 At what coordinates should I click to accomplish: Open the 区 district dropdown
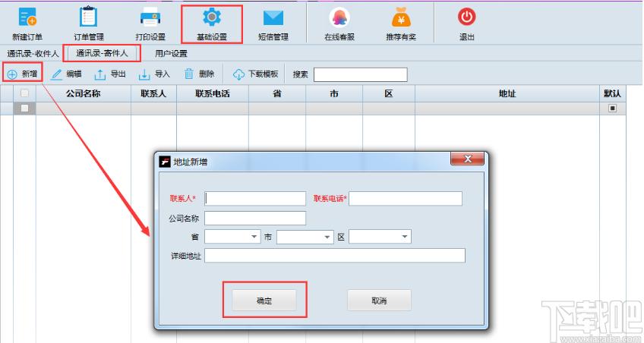(x=380, y=237)
